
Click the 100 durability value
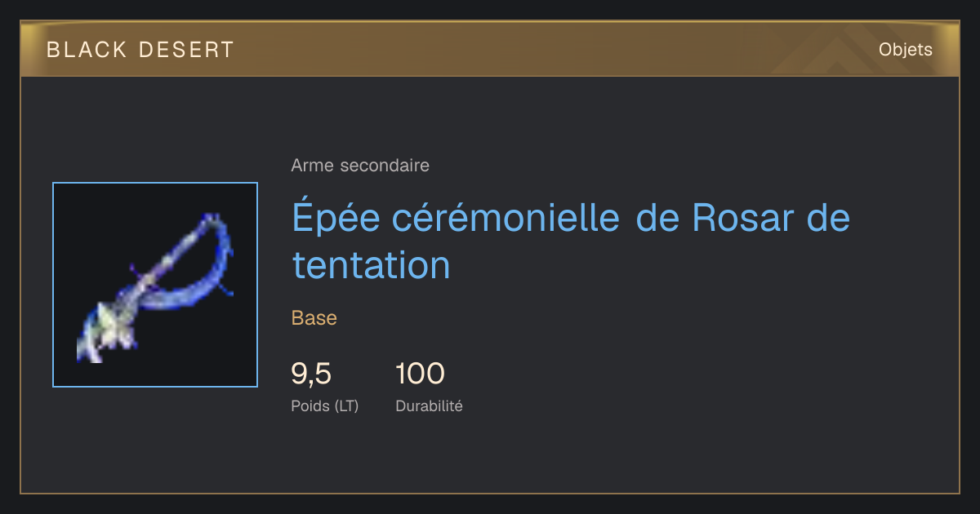click(x=420, y=374)
